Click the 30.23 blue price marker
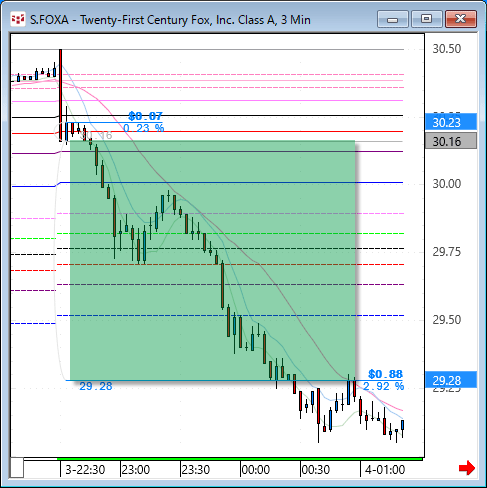Viewport: 487px width, 488px height. [x=451, y=122]
